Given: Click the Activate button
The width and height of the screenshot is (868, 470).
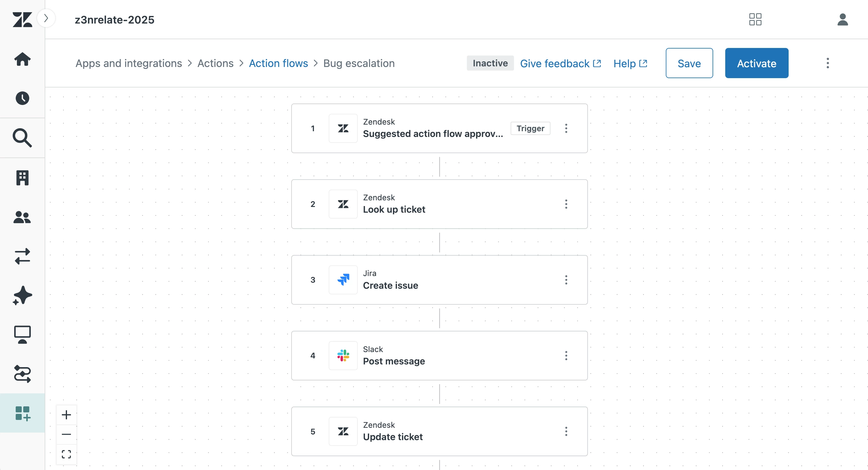Looking at the screenshot, I should (x=756, y=63).
